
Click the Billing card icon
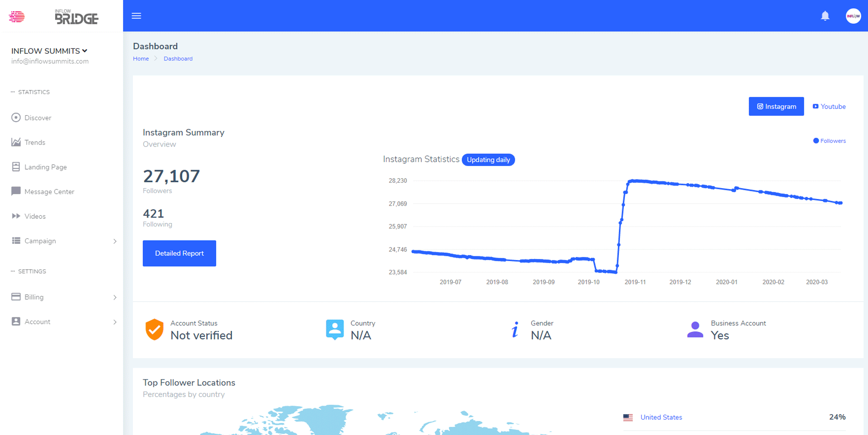[16, 297]
